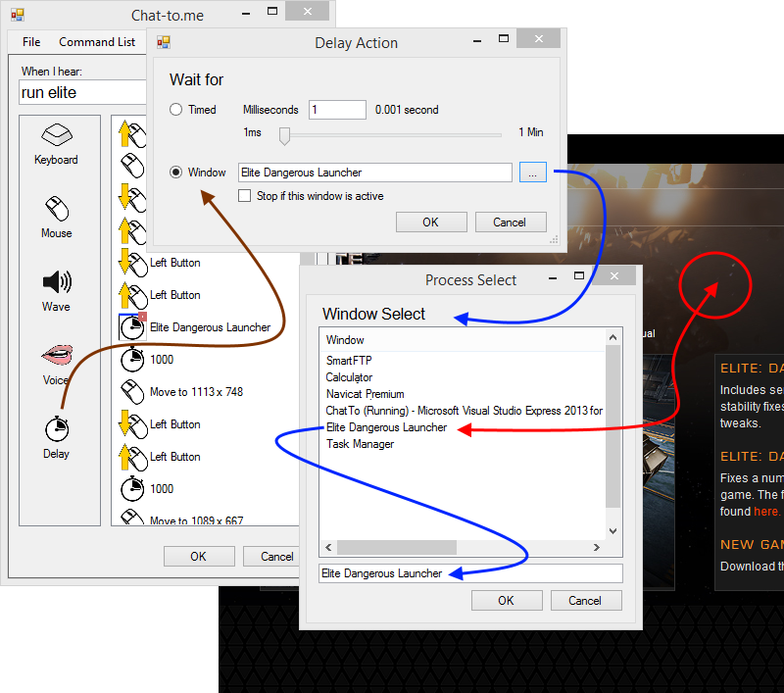The image size is (784, 693).
Task: Click the 'When I hear' phrase field
Action: tap(83, 92)
